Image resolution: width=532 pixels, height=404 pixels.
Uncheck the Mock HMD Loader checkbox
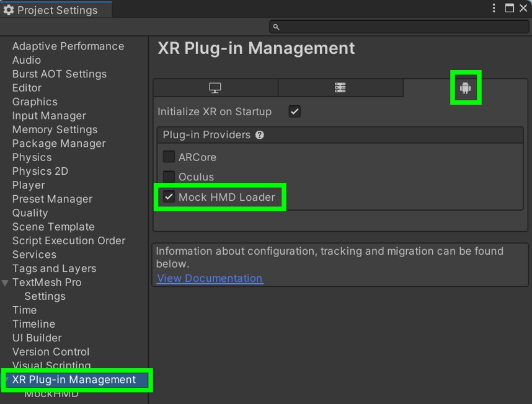[x=169, y=197]
